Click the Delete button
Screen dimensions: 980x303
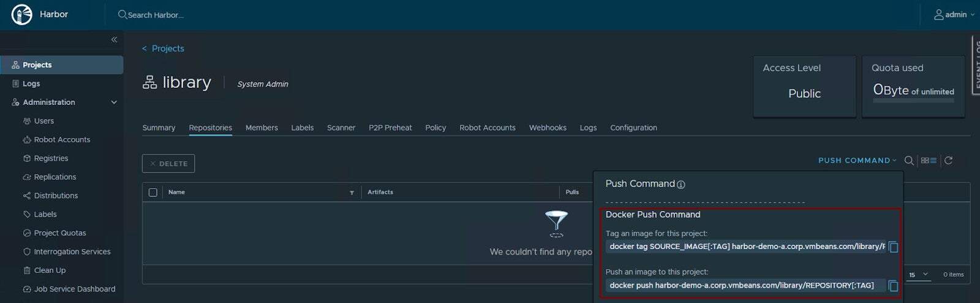click(168, 164)
